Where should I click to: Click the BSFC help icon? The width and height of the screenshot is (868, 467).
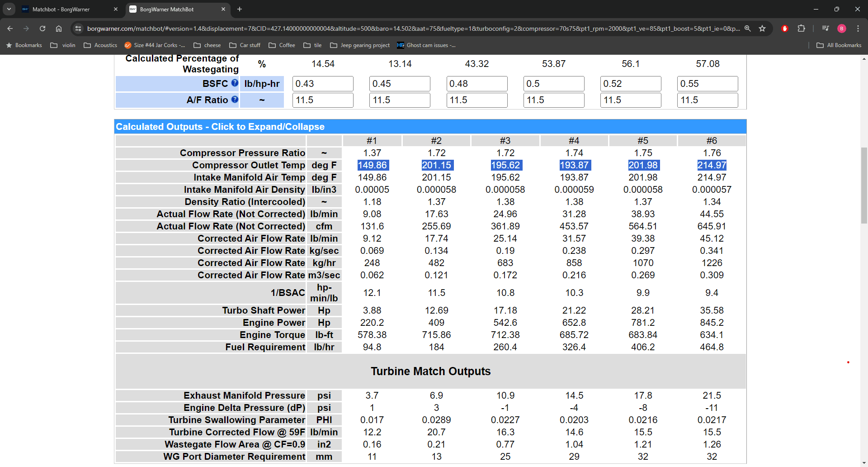[235, 83]
